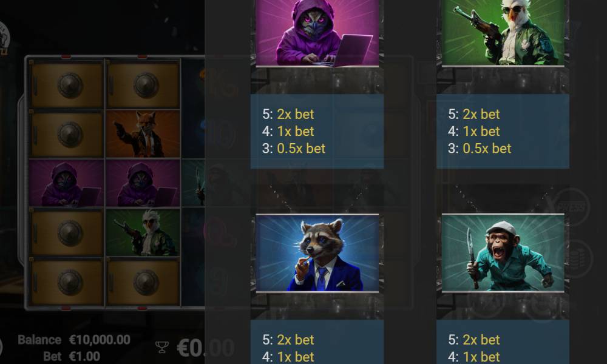
Task: Click the purple owl symbol on the first reel
Action: [67, 183]
